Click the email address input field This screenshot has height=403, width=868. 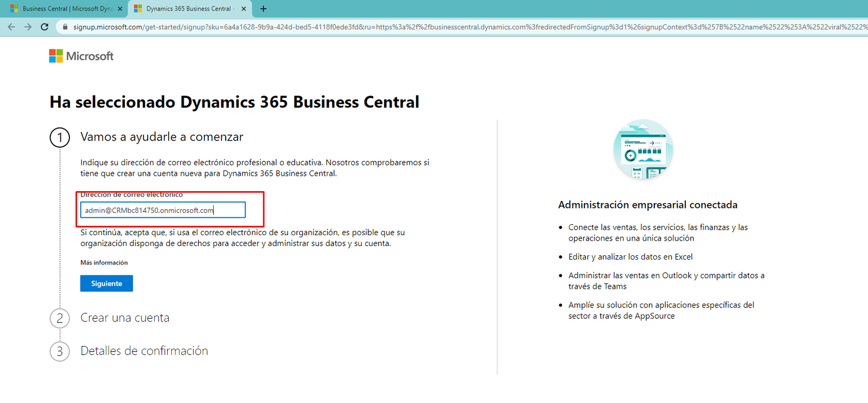point(163,210)
